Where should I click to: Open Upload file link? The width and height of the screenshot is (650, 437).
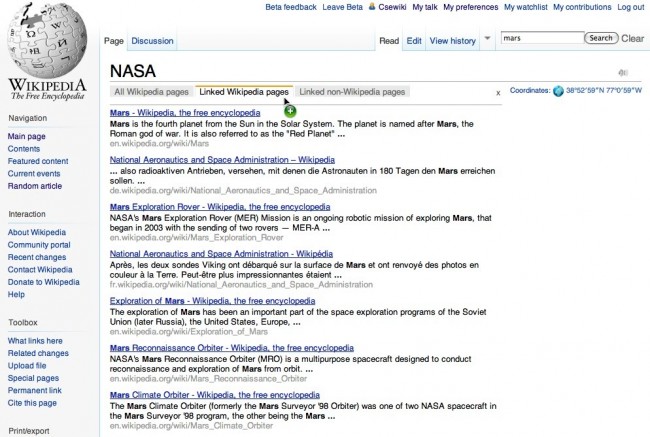[27, 366]
